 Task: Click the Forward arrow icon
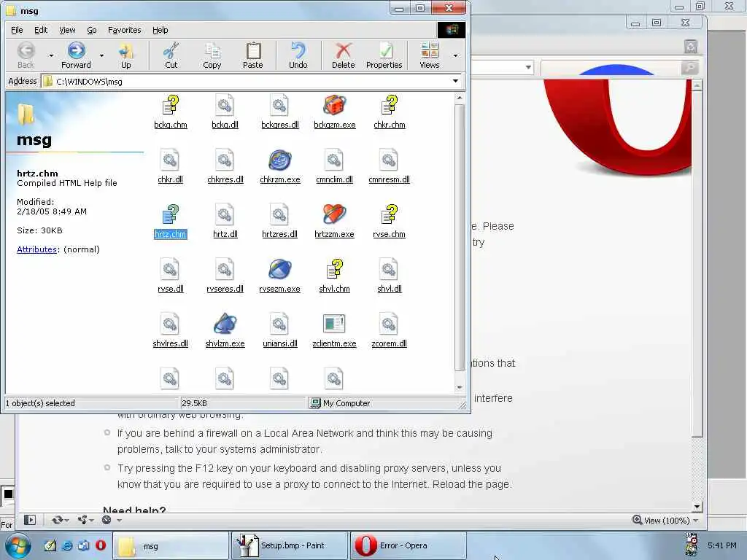click(76, 50)
